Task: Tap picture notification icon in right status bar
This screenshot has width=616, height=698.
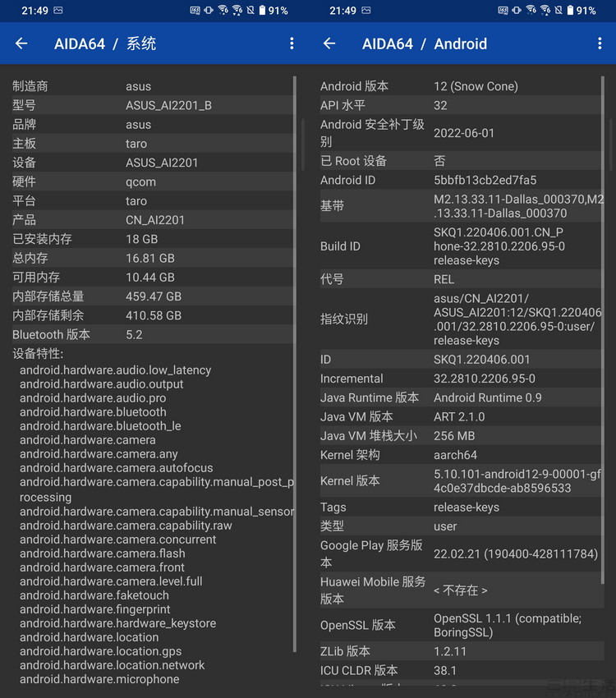Action: [365, 10]
